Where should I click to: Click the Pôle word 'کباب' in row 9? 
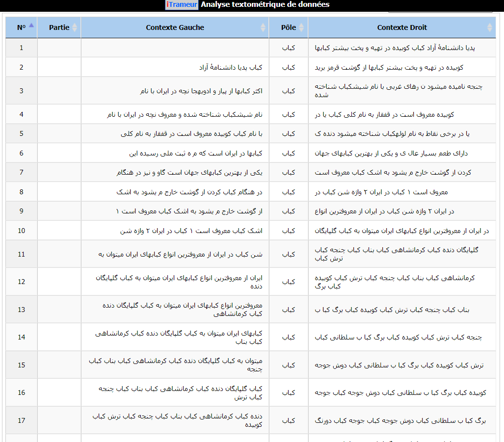[289, 211]
